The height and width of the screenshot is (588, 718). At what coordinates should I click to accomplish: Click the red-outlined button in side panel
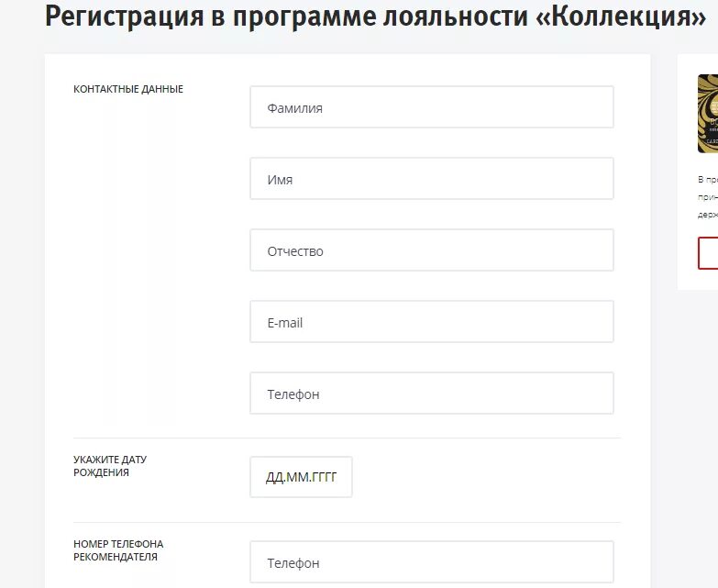708,253
